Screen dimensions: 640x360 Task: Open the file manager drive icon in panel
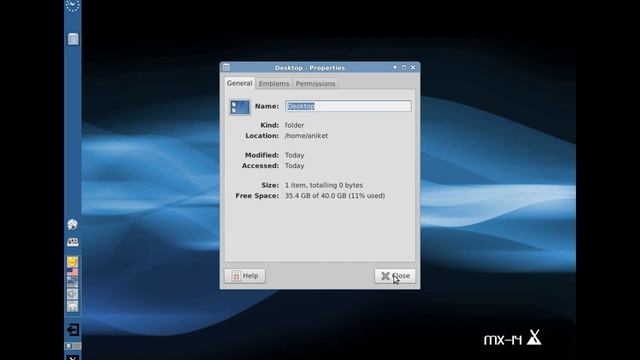(73, 242)
